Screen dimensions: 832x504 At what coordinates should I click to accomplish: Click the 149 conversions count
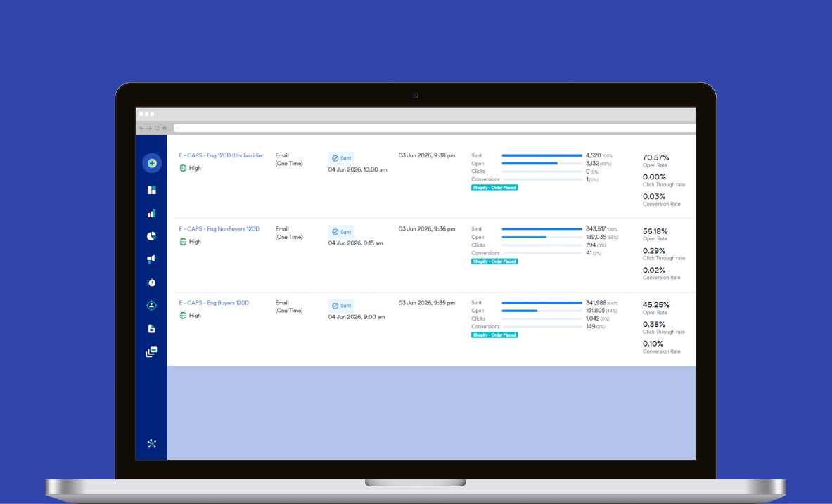[591, 327]
